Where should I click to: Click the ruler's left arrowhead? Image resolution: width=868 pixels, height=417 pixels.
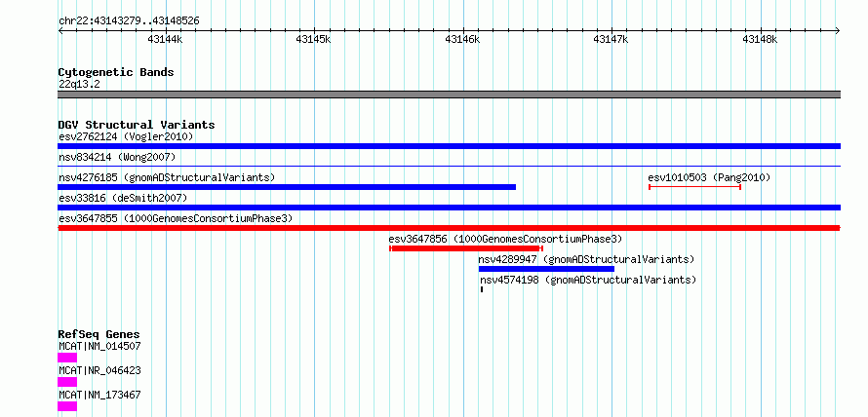[60, 30]
